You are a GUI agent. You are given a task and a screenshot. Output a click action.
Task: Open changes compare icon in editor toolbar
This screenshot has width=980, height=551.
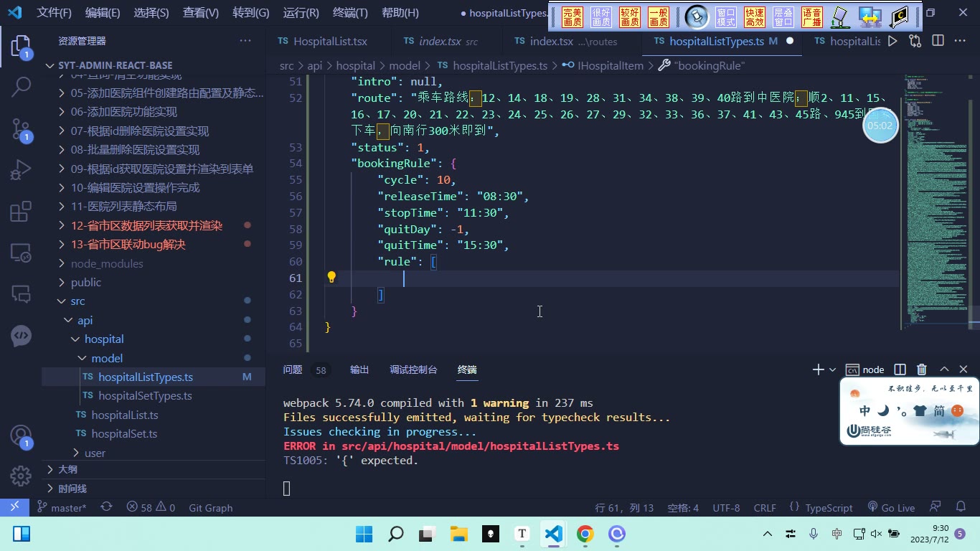[x=915, y=41]
